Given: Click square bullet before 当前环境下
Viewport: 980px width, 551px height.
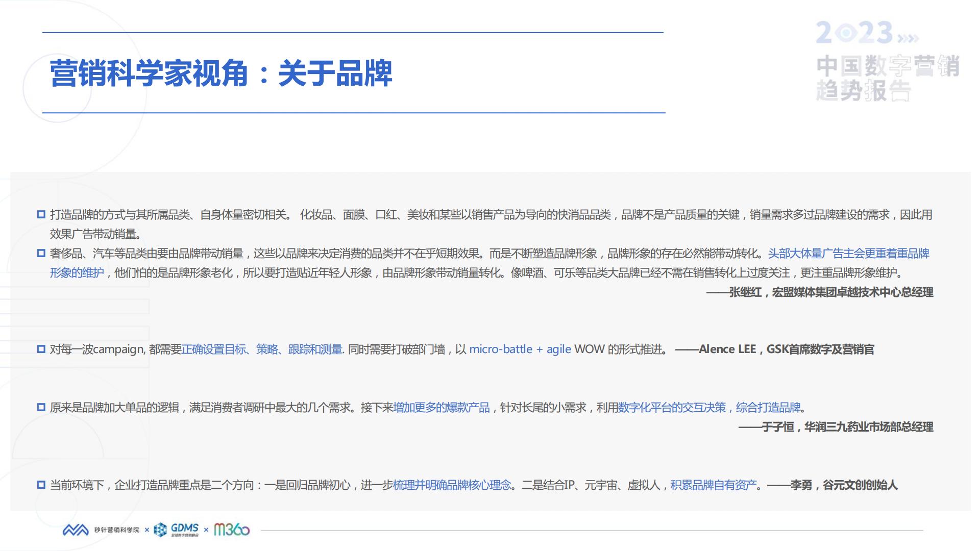Looking at the screenshot, I should (41, 485).
